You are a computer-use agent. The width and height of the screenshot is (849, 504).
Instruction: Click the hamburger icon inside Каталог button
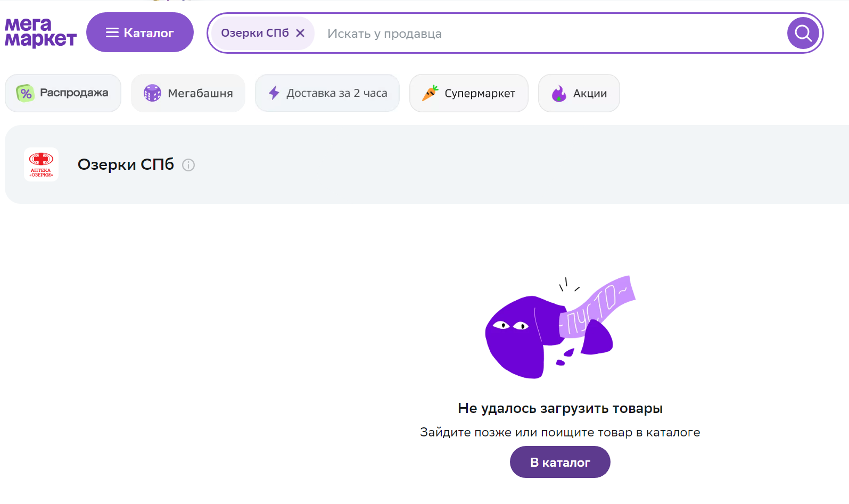click(112, 33)
